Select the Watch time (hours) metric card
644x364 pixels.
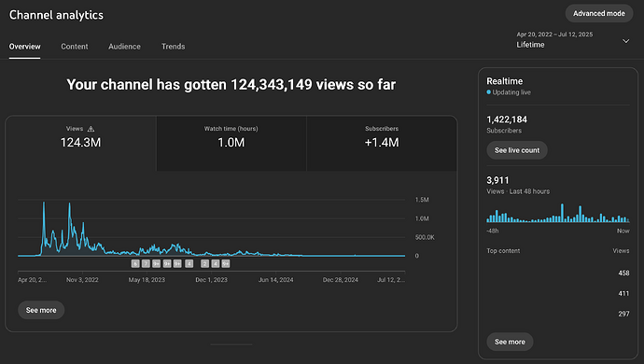[231, 143]
